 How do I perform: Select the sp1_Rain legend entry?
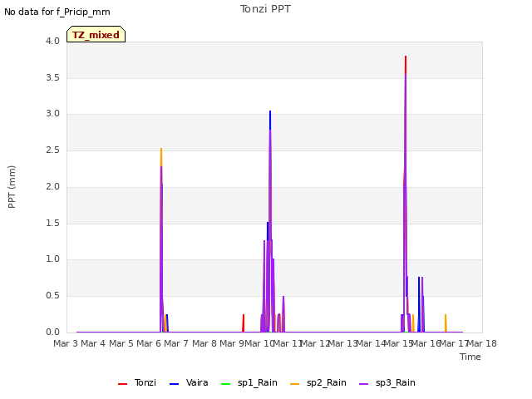click(249, 382)
